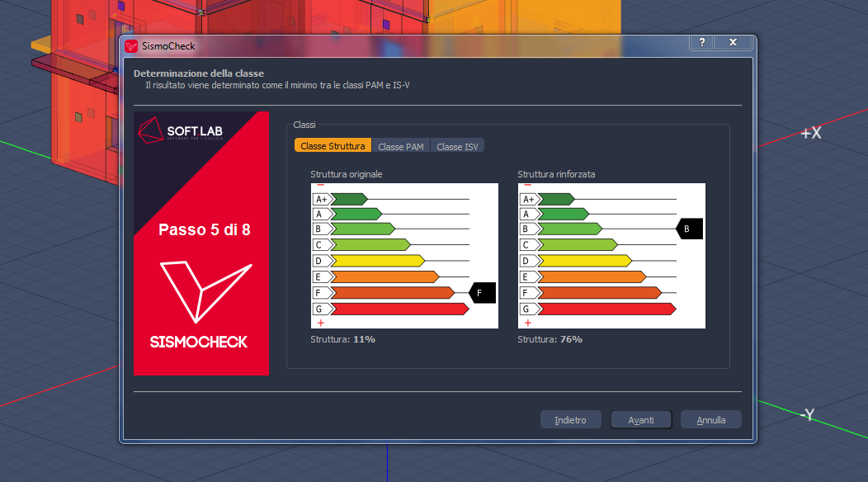Viewport: 868px width, 482px height.
Task: Click the yellow D bar in Struttura originale chart
Action: (x=378, y=261)
